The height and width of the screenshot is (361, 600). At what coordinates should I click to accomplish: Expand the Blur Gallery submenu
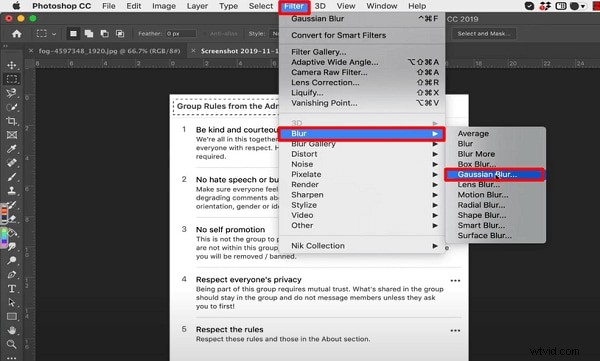tap(362, 144)
